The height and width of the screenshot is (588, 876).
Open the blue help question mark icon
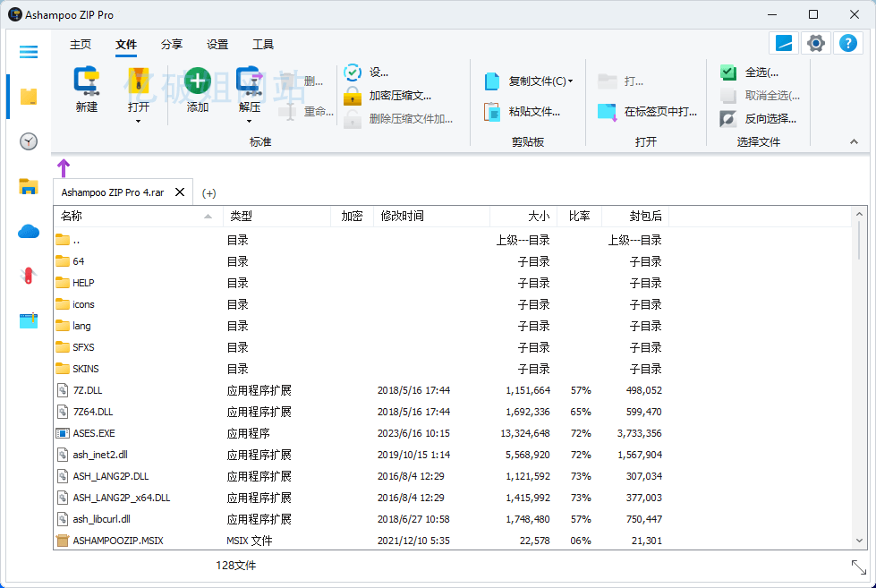[x=847, y=43]
